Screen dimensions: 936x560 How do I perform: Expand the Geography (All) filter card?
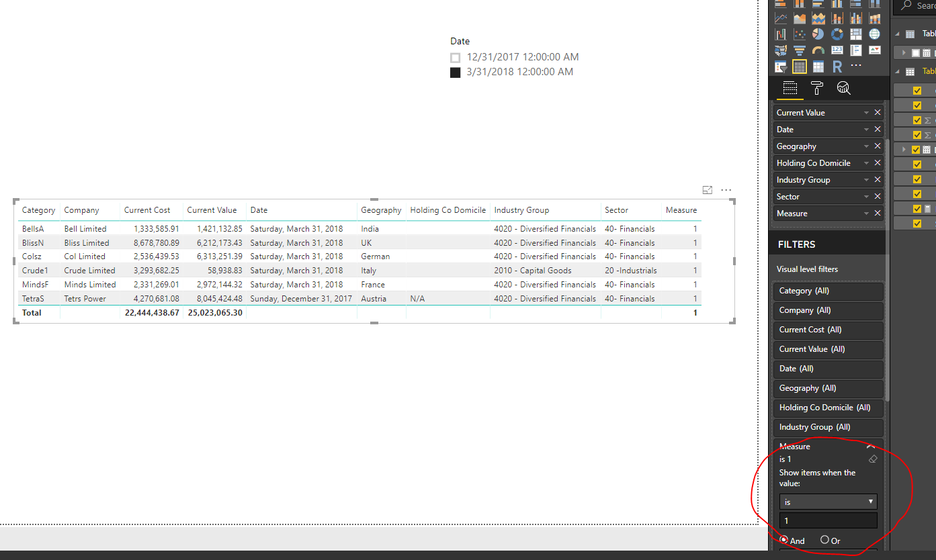(828, 388)
